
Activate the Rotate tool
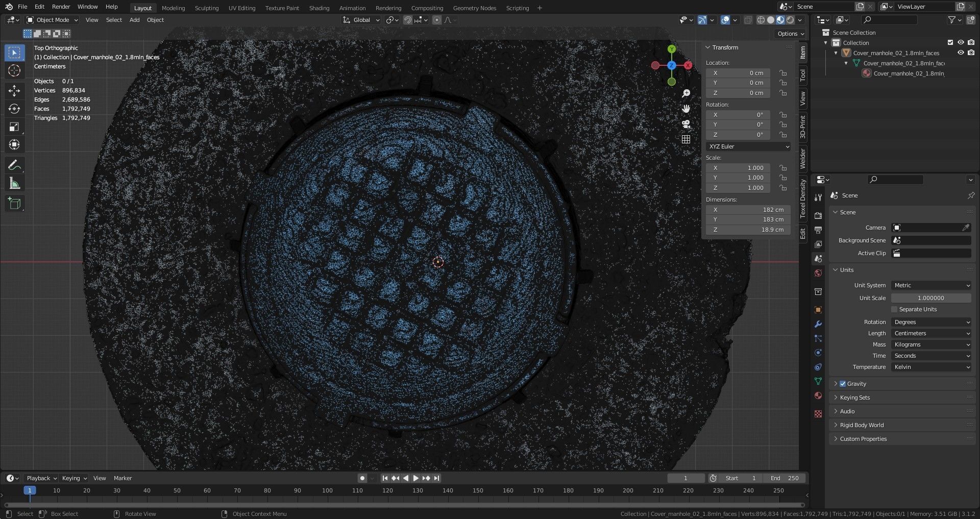[x=14, y=109]
